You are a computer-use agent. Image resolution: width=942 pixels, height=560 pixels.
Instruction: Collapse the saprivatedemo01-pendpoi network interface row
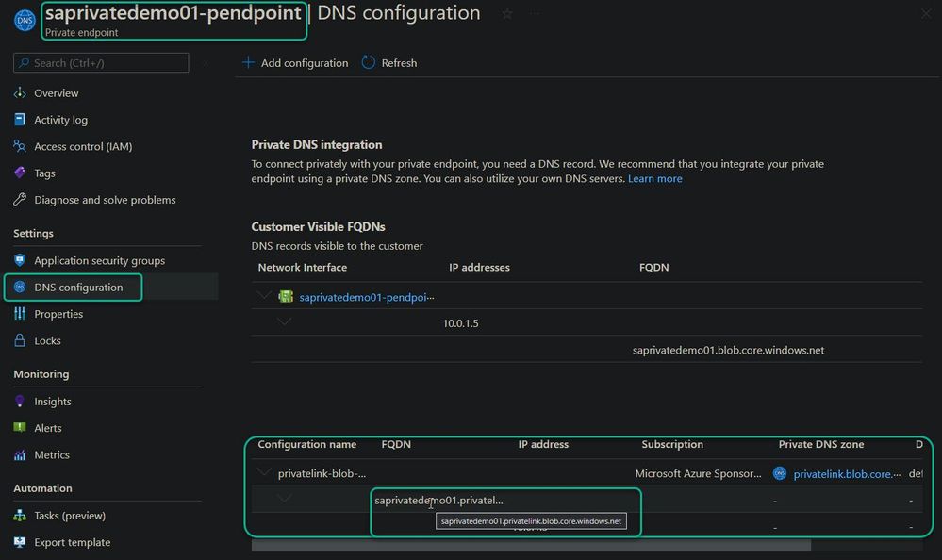(264, 295)
